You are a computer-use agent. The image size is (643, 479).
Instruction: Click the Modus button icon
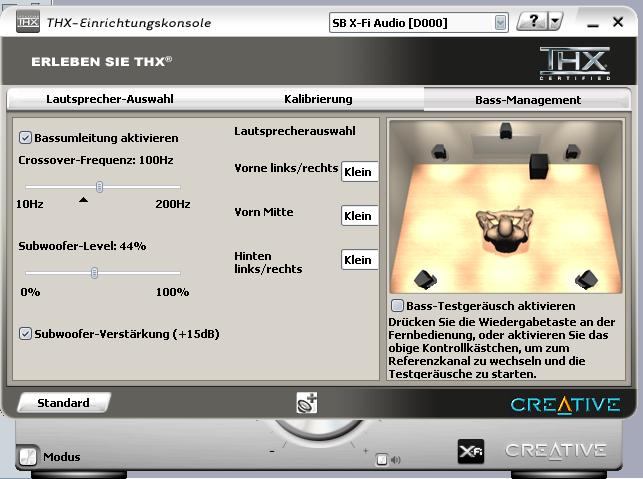(x=28, y=456)
